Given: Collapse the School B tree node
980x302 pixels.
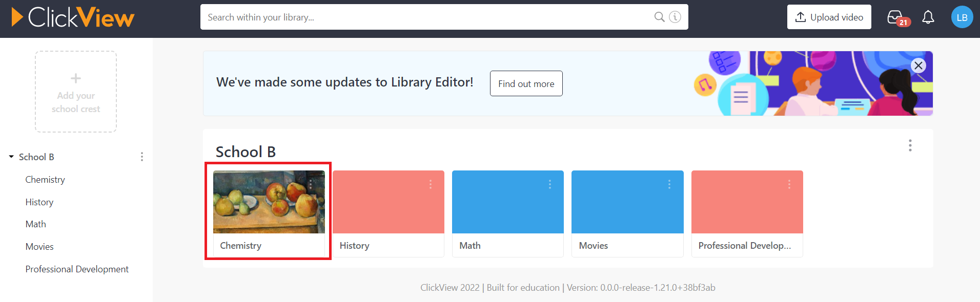Looking at the screenshot, I should point(11,157).
